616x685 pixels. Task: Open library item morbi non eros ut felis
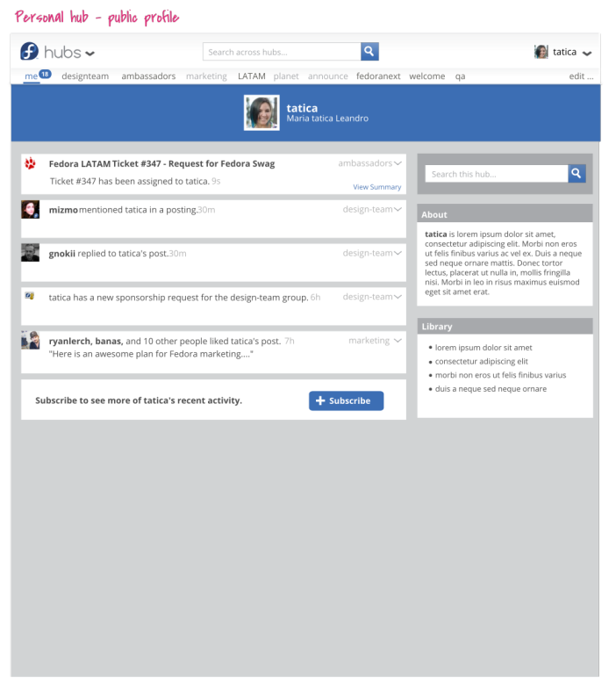pyautogui.click(x=500, y=375)
